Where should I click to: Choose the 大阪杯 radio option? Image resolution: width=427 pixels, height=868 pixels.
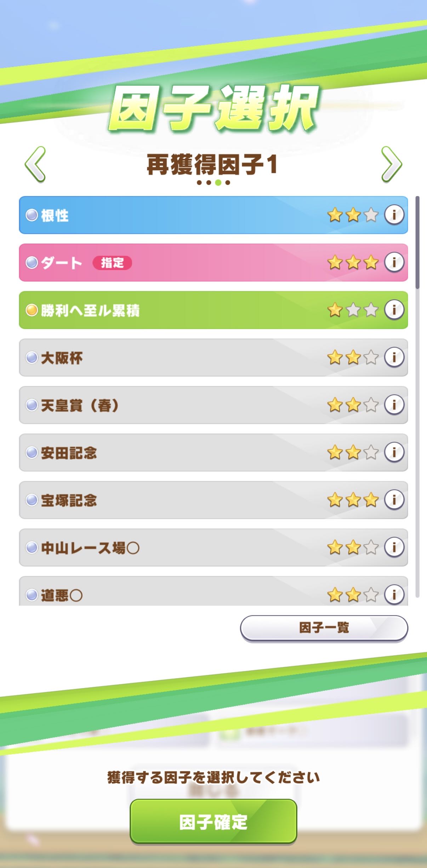click(32, 358)
